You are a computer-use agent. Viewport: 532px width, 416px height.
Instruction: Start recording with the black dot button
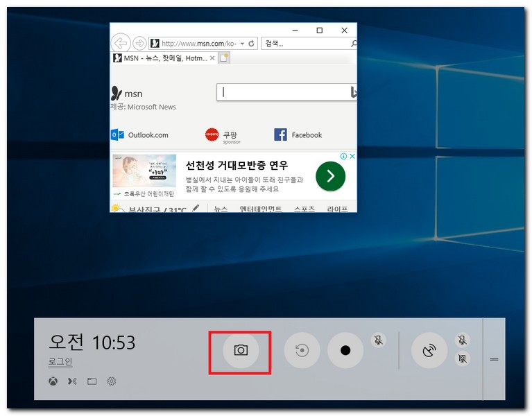(x=345, y=350)
